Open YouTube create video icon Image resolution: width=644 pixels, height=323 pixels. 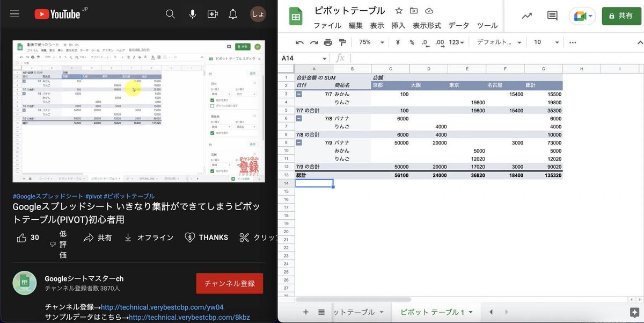point(213,15)
